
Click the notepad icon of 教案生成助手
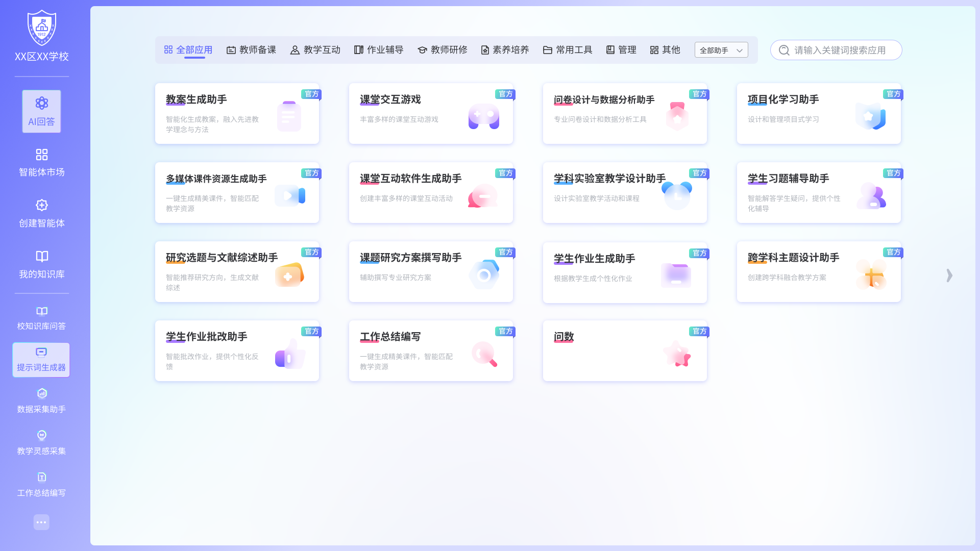click(289, 116)
